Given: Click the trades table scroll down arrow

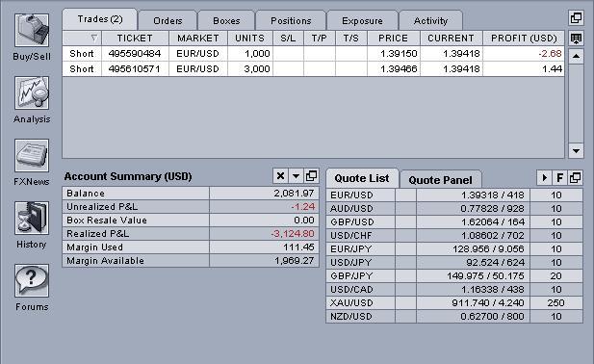Looking at the screenshot, I should 576,151.
